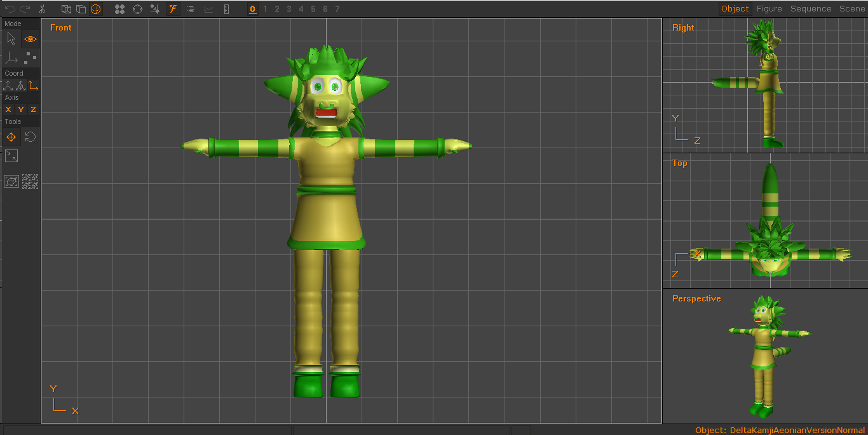
Task: Toggle the orange F fast-select icon
Action: tap(173, 9)
